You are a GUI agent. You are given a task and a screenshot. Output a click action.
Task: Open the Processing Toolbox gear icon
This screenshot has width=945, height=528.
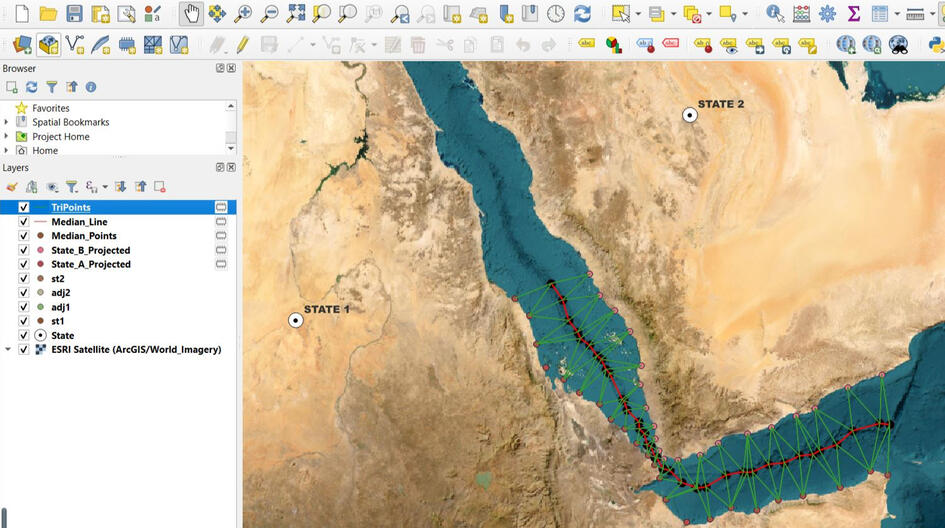[x=827, y=14]
